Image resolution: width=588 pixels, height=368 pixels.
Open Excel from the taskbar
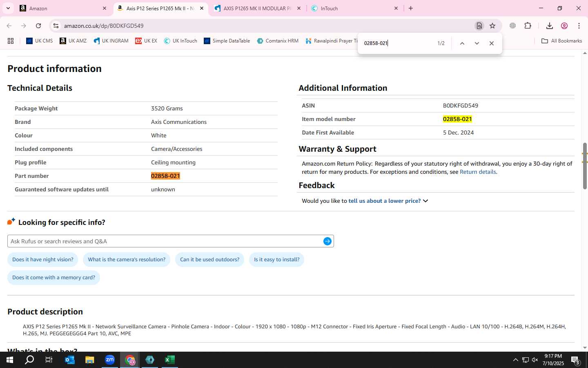point(170,360)
